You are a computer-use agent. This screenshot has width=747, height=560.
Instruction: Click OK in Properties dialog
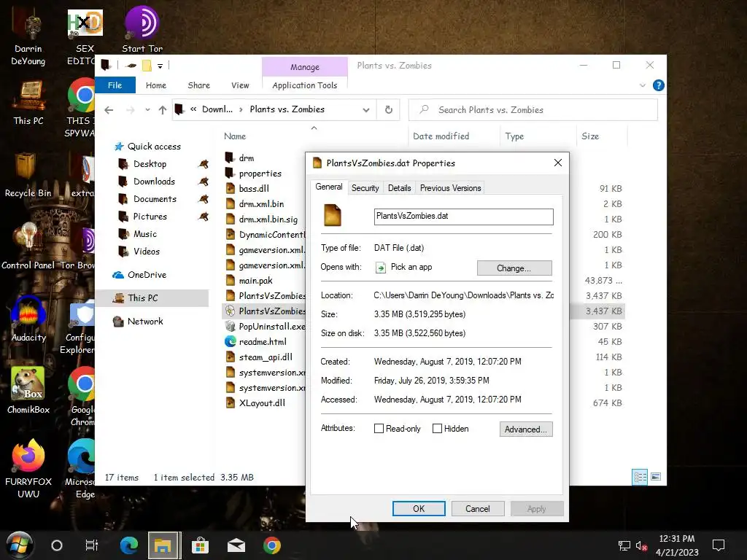(418, 508)
